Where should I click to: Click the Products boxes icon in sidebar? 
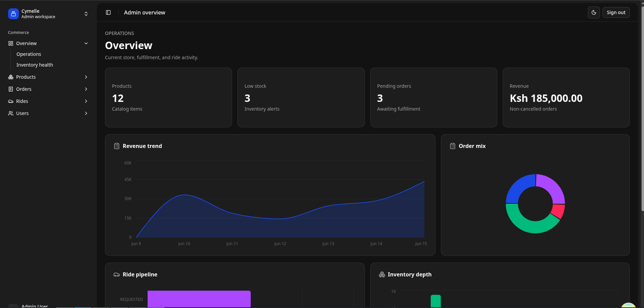(11, 77)
